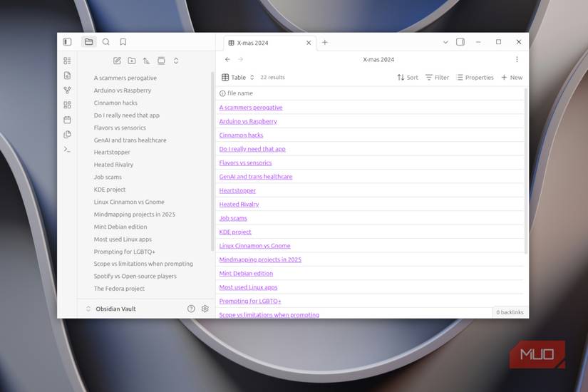Open 'Mindmapping projects in 2025' table link
This screenshot has height=392, width=588.
click(x=260, y=259)
